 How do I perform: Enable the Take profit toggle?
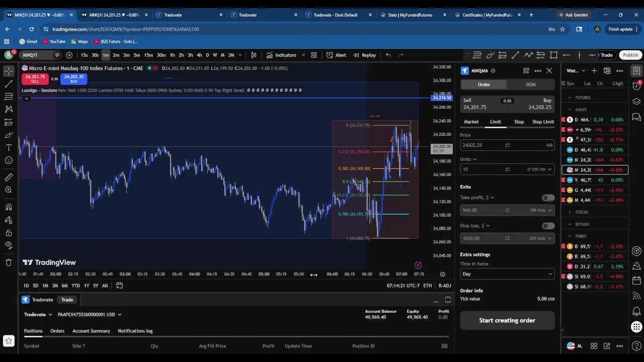(548, 198)
